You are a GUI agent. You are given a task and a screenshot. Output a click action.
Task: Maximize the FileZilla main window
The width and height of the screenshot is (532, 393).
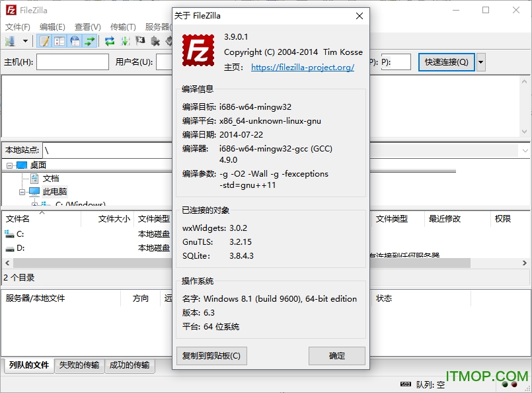click(x=486, y=10)
